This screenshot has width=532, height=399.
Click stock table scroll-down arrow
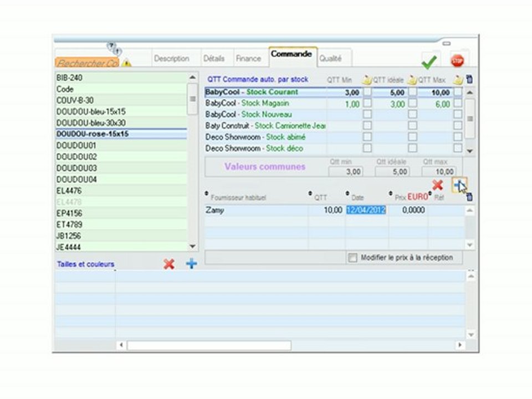(x=469, y=151)
